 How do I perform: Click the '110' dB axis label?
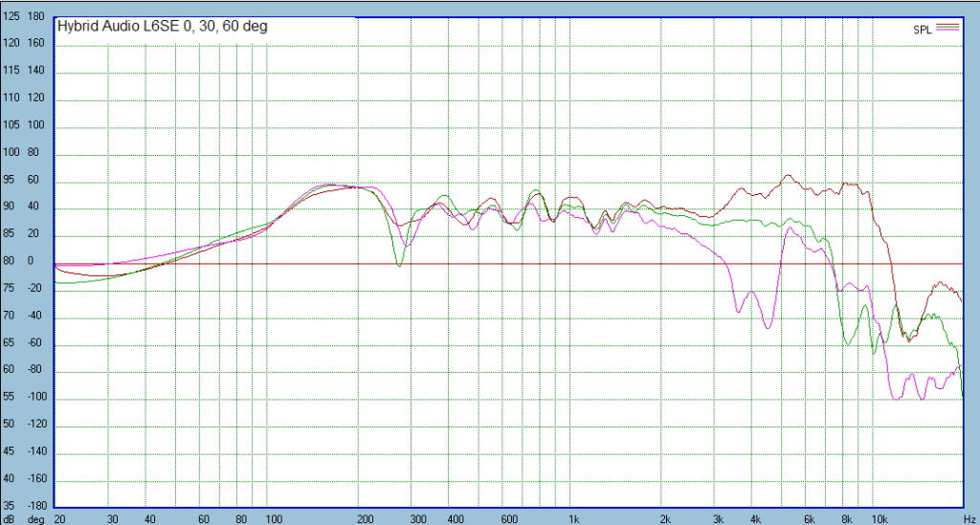(x=11, y=98)
